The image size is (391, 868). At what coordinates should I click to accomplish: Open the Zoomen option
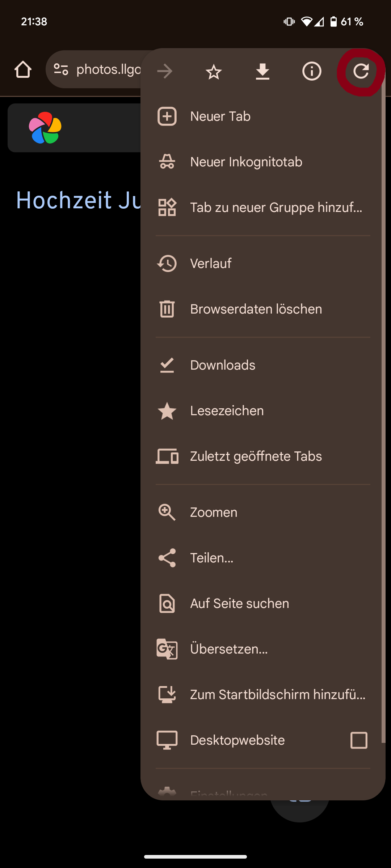(214, 512)
